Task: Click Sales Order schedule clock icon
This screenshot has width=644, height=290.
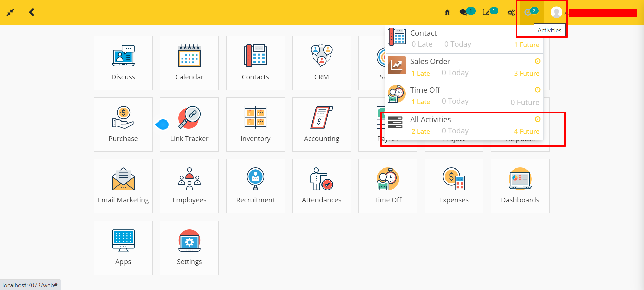Action: (537, 61)
